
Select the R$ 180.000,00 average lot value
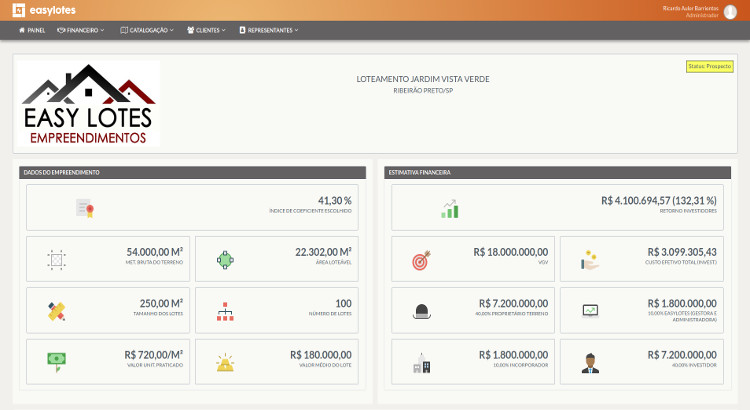tap(320, 355)
